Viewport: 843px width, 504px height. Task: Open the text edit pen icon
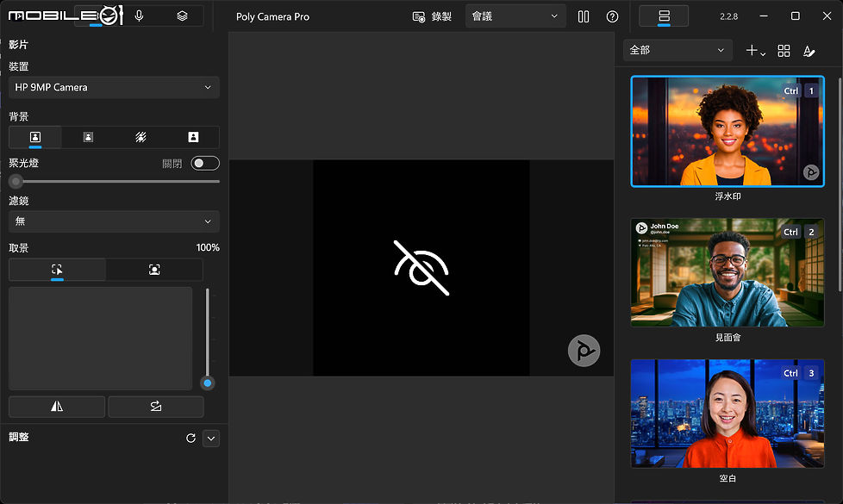click(809, 51)
